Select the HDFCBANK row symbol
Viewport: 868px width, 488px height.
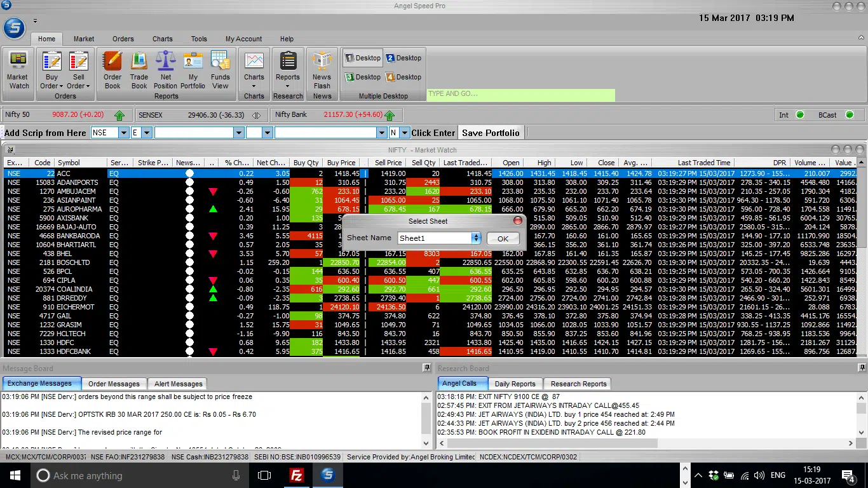point(74,351)
